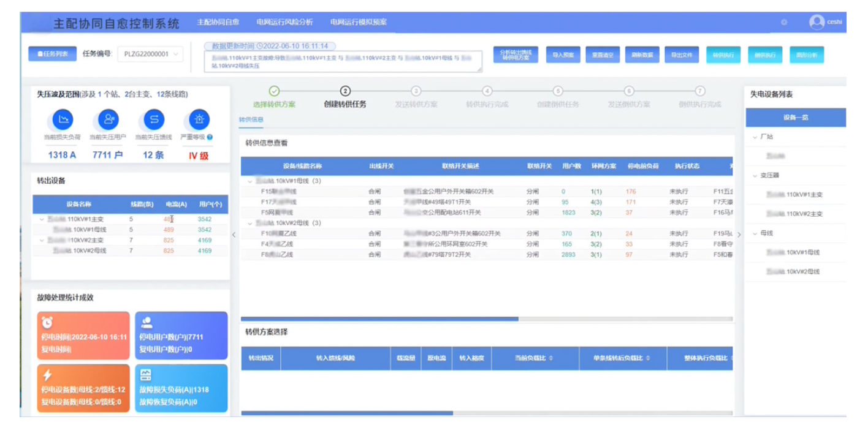The width and height of the screenshot is (868, 433).
Task: Click the lightning icon on 停电设备数 card
Action: pyautogui.click(x=47, y=375)
